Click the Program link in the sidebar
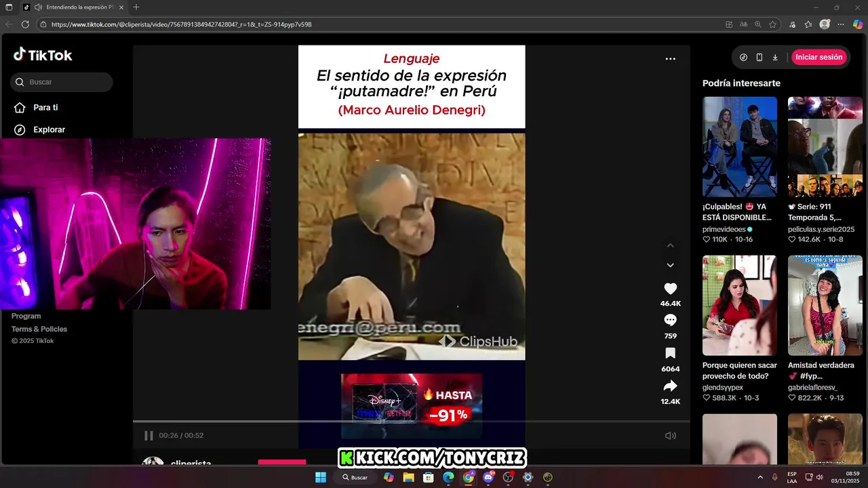Image resolution: width=868 pixels, height=488 pixels. click(x=26, y=316)
